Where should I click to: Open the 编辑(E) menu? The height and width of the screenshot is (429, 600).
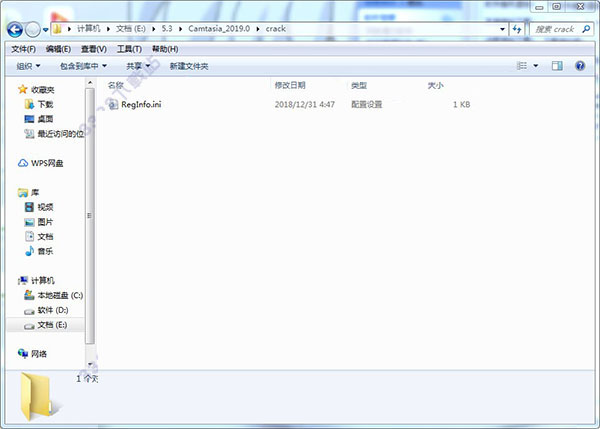pos(58,49)
